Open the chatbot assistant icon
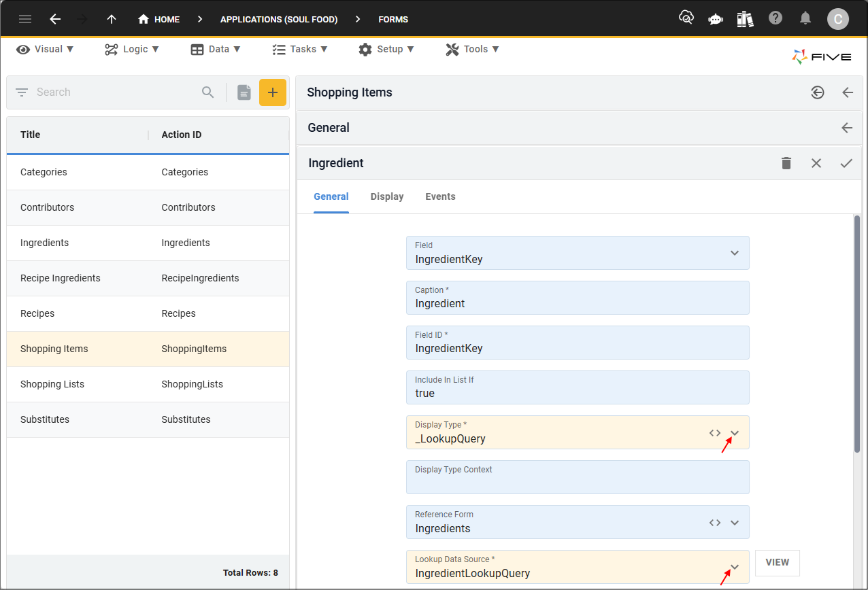Screen dimensions: 868x590 pos(716,19)
